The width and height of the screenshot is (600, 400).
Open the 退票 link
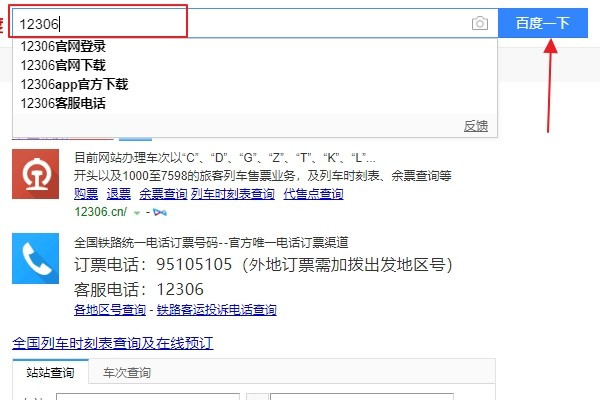119,194
